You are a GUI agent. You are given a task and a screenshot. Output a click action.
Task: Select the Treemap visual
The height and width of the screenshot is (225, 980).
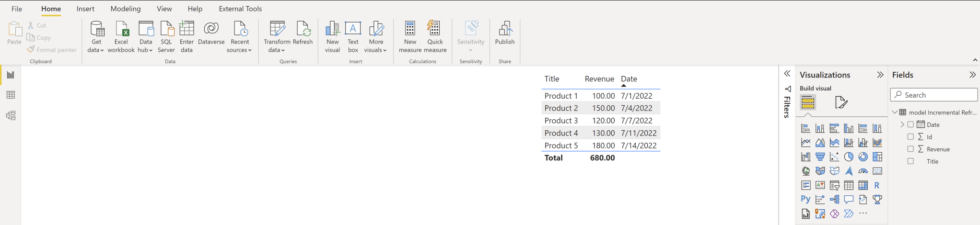(877, 157)
